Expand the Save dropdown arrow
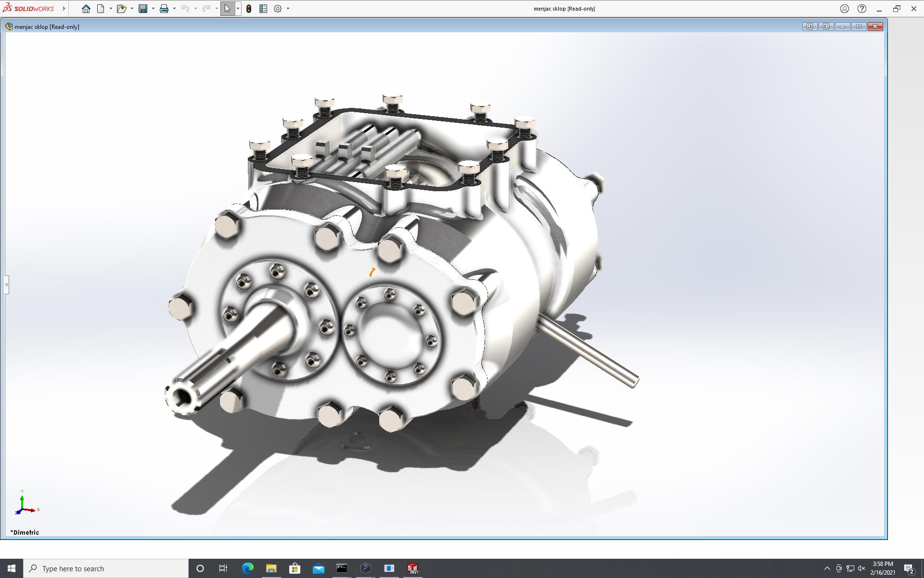924x578 pixels. pos(153,9)
